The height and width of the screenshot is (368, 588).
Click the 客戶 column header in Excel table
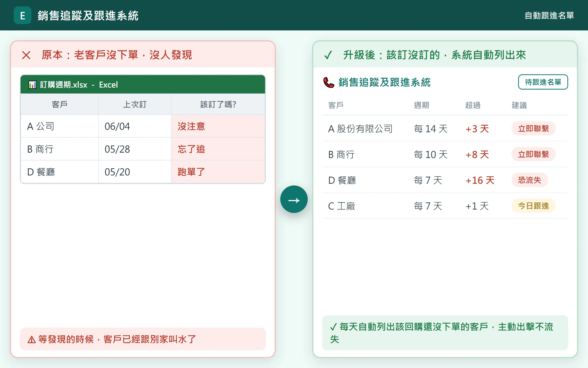pos(60,104)
